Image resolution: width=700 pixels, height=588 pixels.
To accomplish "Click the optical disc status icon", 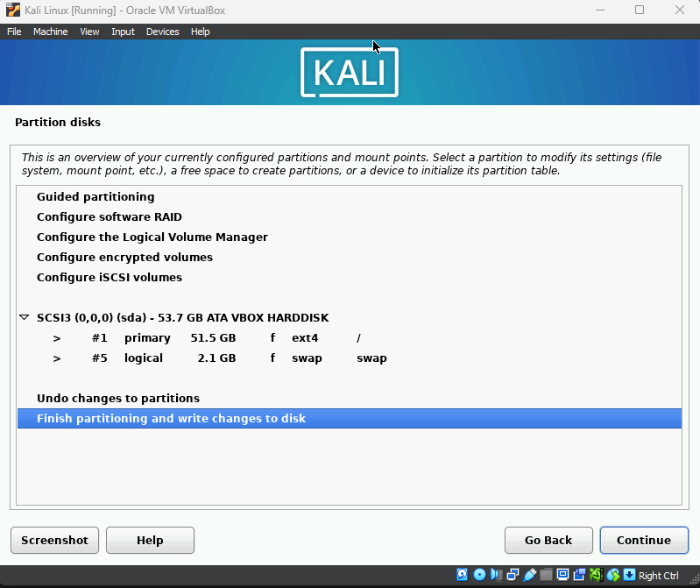I will [x=479, y=576].
